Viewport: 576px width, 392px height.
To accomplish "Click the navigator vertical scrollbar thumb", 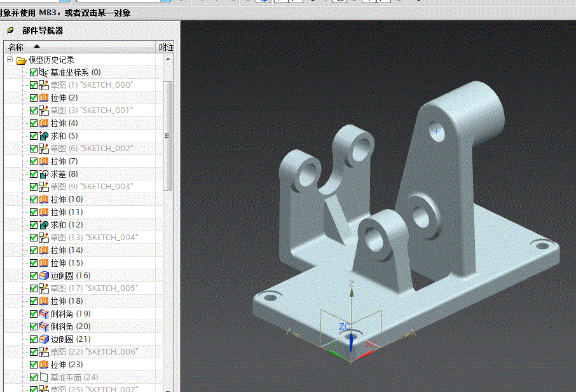I will (x=167, y=136).
